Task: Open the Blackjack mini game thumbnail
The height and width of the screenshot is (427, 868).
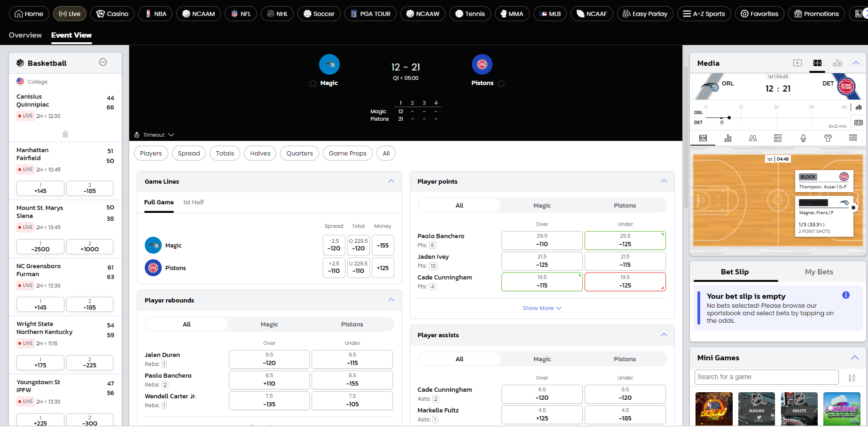Action: pos(757,409)
